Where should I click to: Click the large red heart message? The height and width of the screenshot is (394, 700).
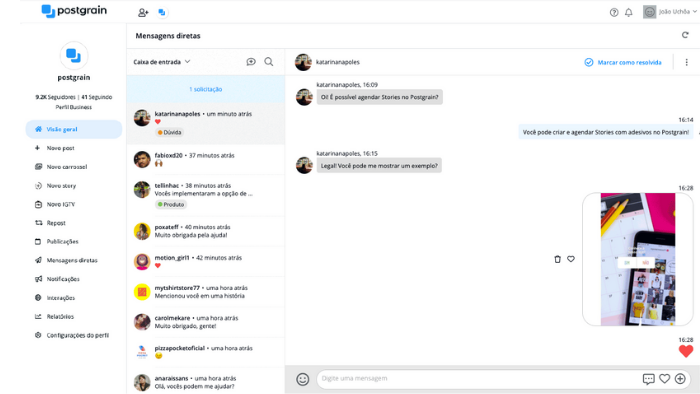tap(686, 351)
